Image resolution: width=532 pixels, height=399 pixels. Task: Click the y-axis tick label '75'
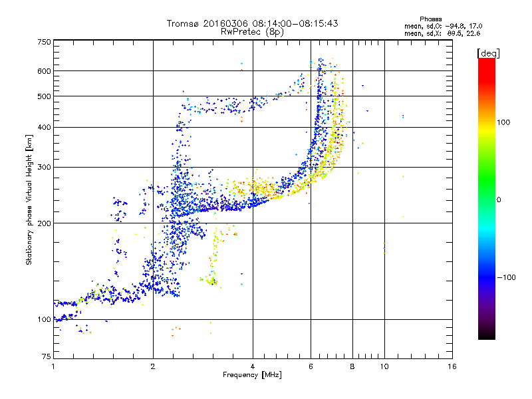[x=47, y=356]
